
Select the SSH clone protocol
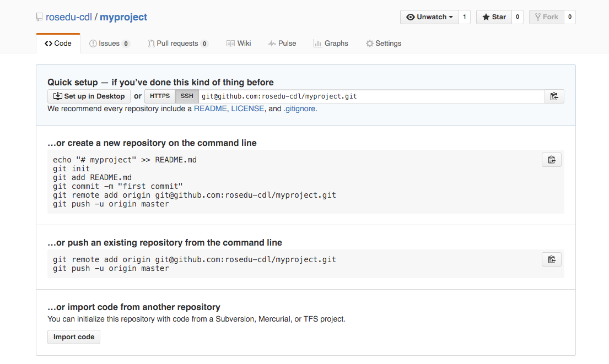(x=187, y=96)
